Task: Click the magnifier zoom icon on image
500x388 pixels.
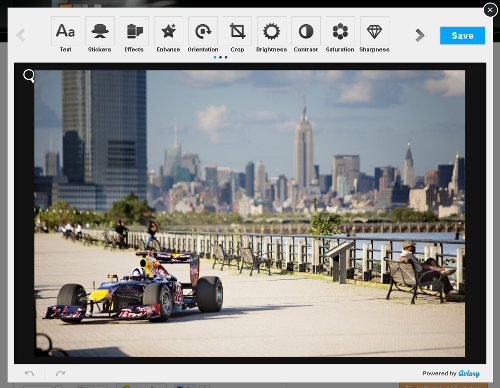Action: pos(29,76)
